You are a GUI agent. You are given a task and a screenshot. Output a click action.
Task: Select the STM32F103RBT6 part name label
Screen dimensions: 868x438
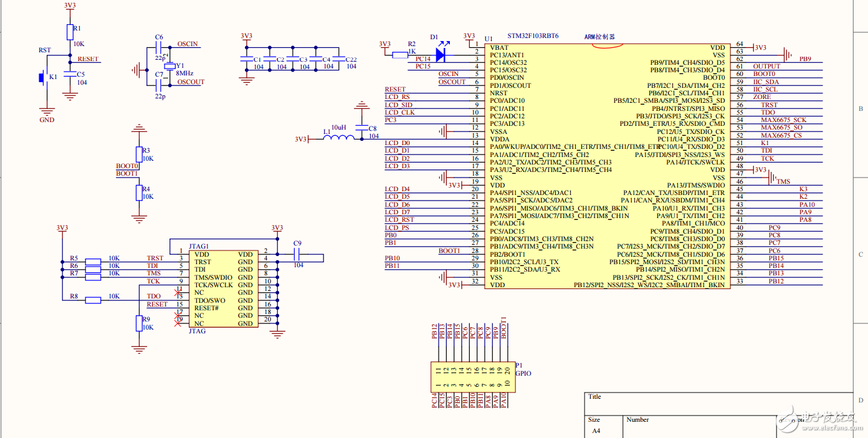533,37
